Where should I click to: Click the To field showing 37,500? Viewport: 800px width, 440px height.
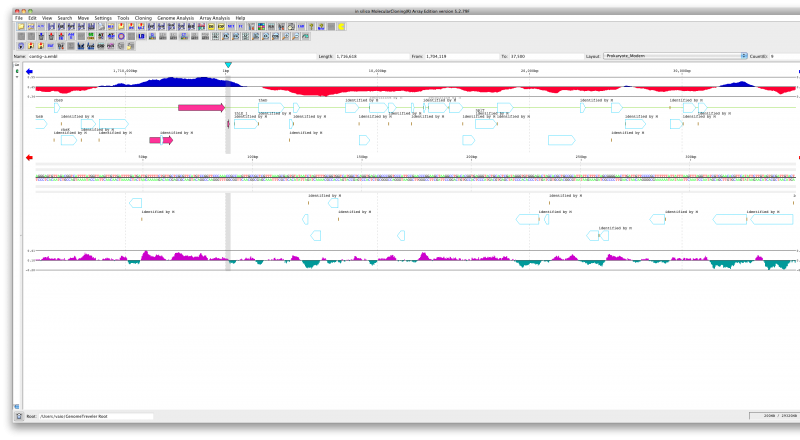pyautogui.click(x=545, y=56)
